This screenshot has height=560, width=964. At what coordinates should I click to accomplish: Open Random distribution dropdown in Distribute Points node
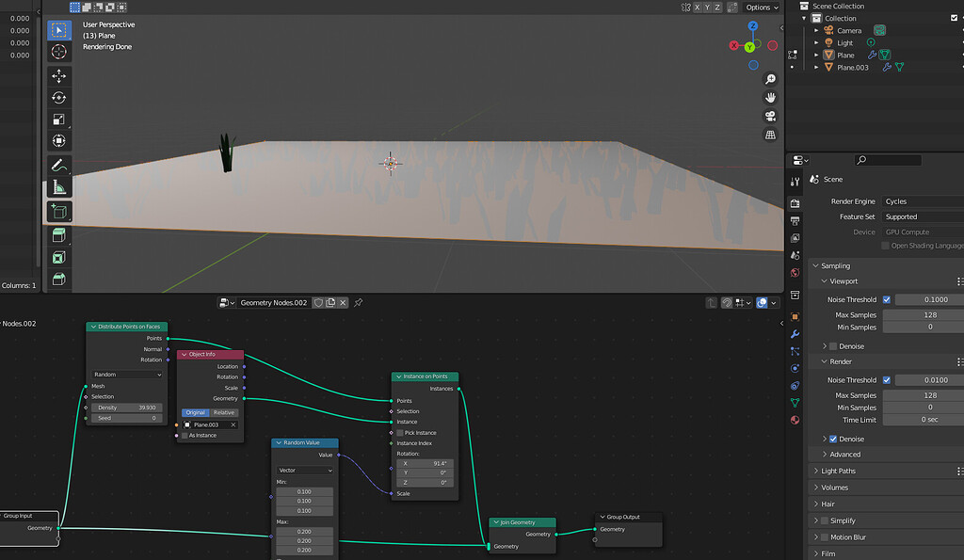click(127, 375)
